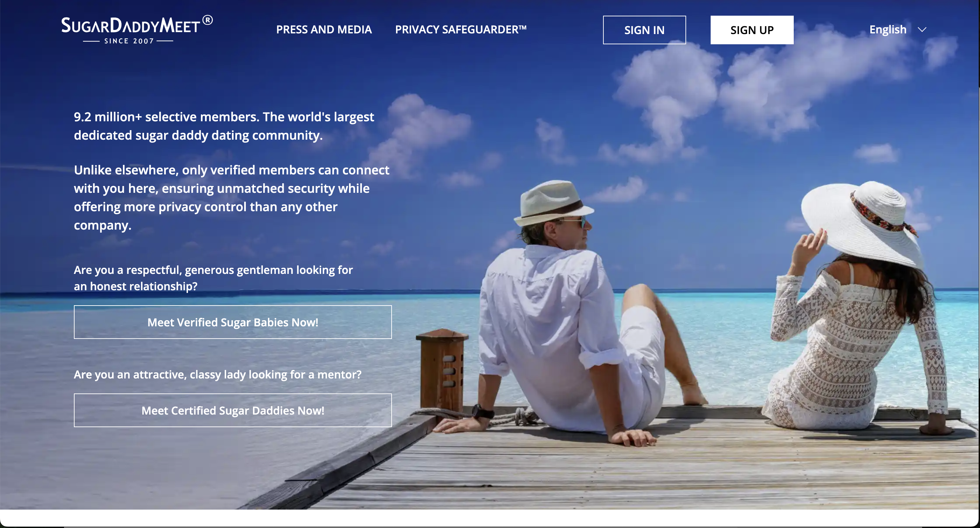This screenshot has width=980, height=528.
Task: Click the SugarDaddyMeet logo
Action: (137, 30)
